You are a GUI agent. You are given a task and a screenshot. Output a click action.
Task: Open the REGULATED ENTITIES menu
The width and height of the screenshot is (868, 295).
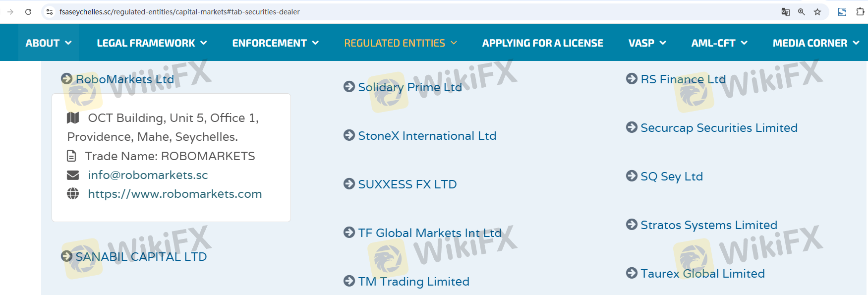point(401,43)
